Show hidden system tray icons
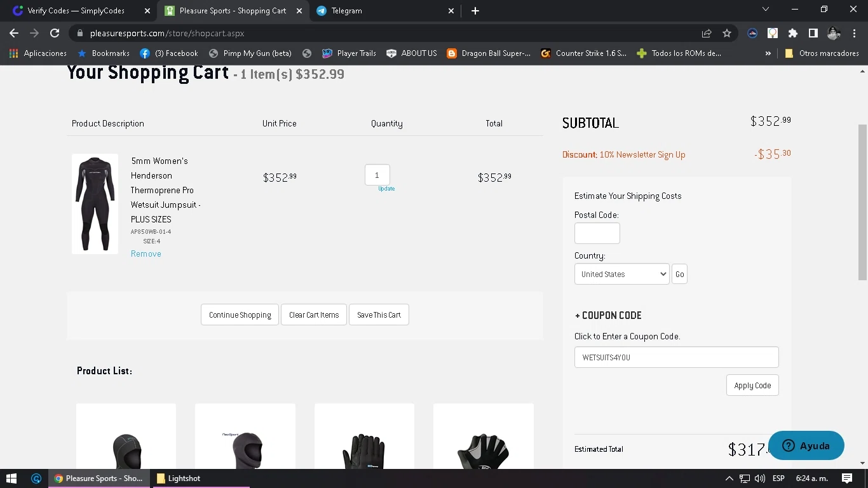 coord(729,478)
